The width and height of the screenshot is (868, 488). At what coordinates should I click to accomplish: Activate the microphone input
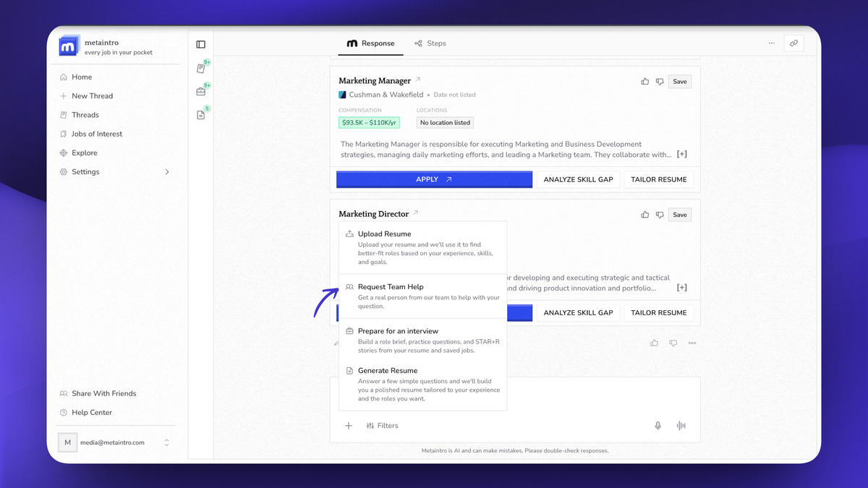coord(658,426)
